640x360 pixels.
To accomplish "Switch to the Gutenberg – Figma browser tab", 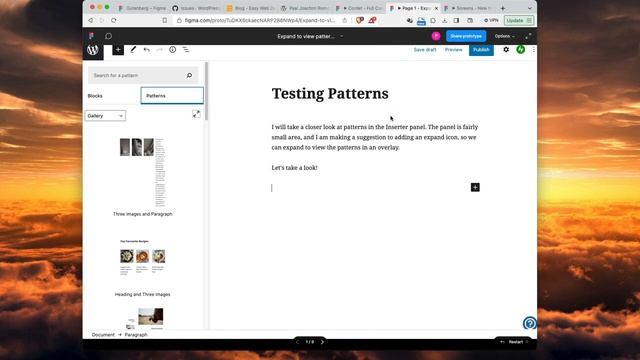I will coord(142,8).
